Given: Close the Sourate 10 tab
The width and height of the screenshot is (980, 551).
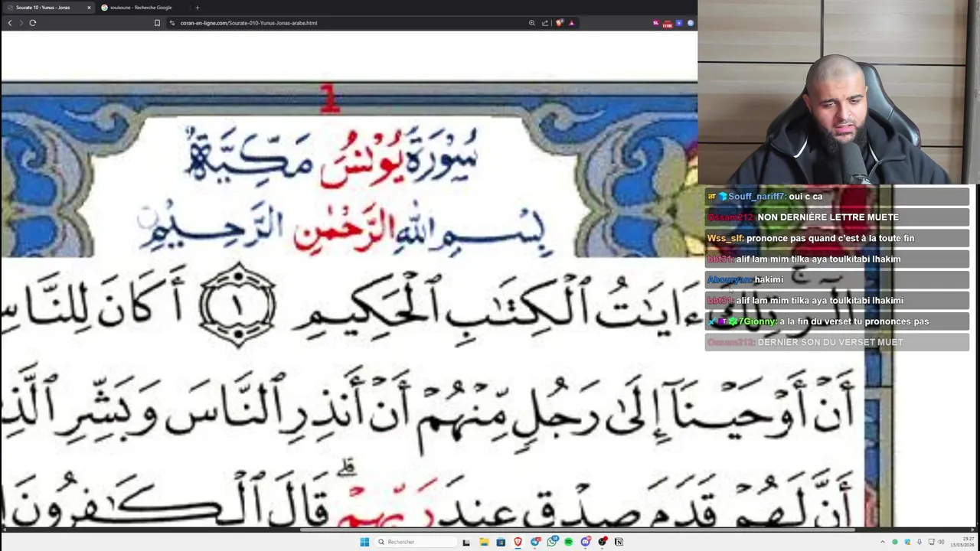Looking at the screenshot, I should pyautogui.click(x=89, y=8).
